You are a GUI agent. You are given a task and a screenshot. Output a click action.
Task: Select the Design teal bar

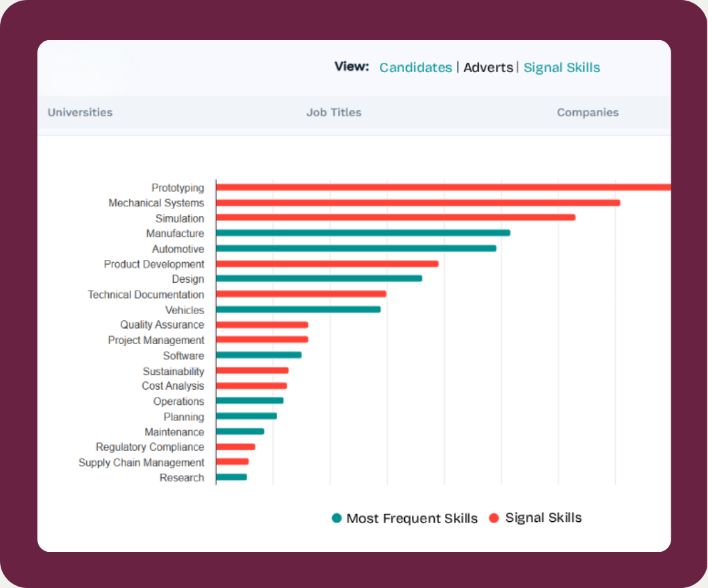[x=319, y=279]
